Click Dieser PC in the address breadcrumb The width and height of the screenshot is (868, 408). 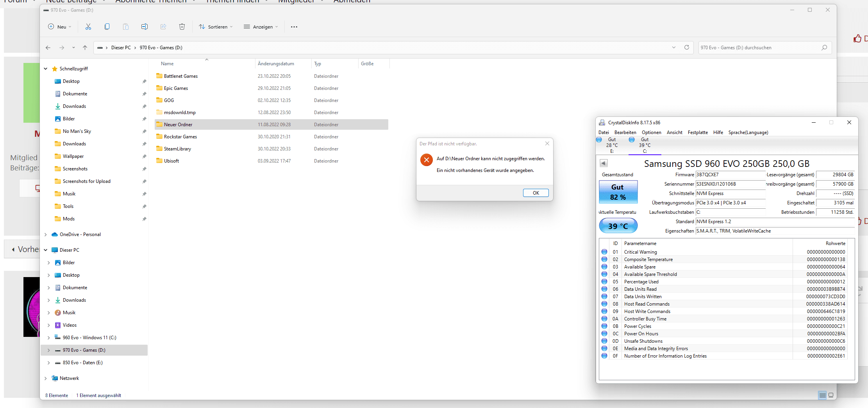pos(121,48)
